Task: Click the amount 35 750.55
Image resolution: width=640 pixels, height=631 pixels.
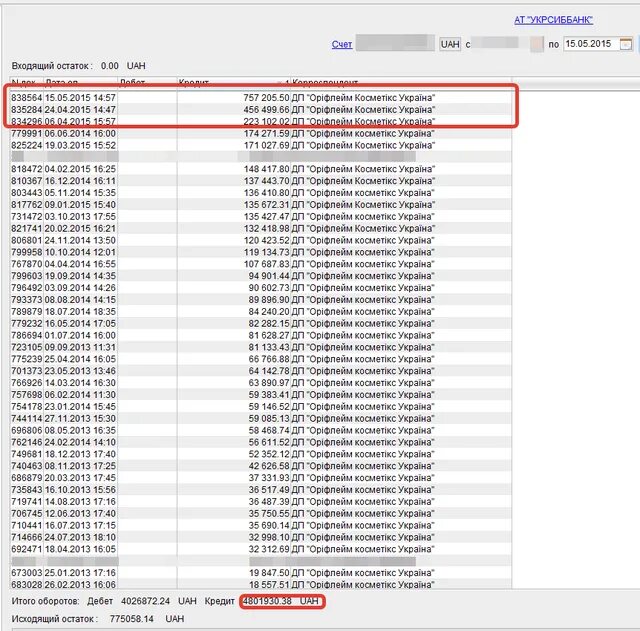Action: 269,513
